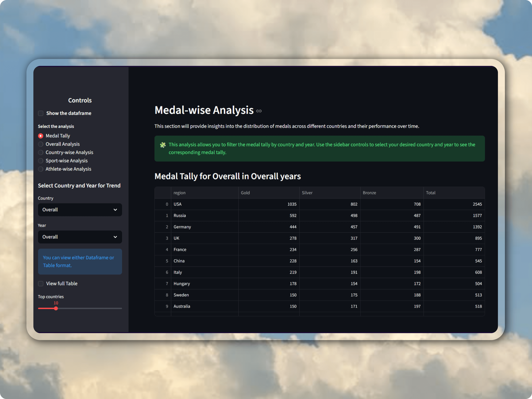The width and height of the screenshot is (532, 399).
Task: Click the Country dropdown chevron arrow
Action: tap(115, 210)
